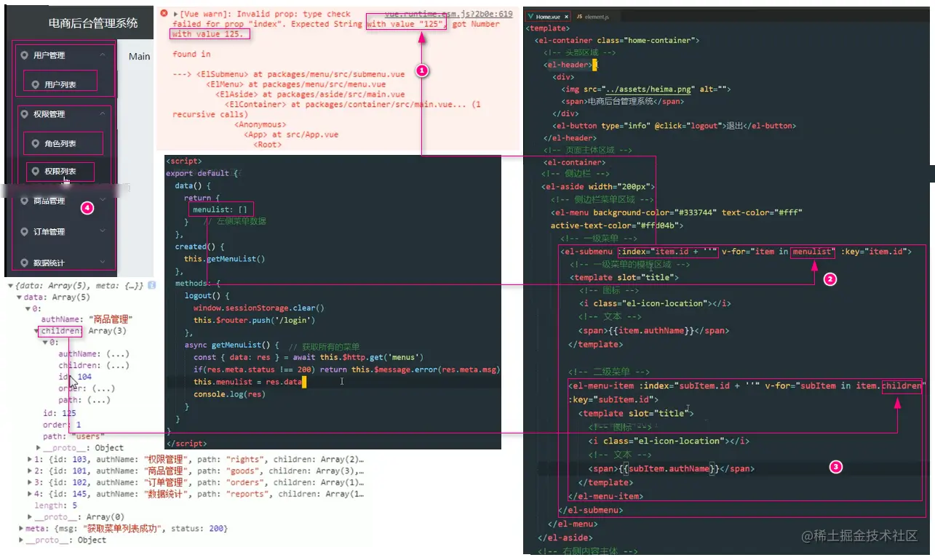Viewport: 935px width, 560px height.
Task: Click the location icon beside 用户管理
Action: pos(25,55)
